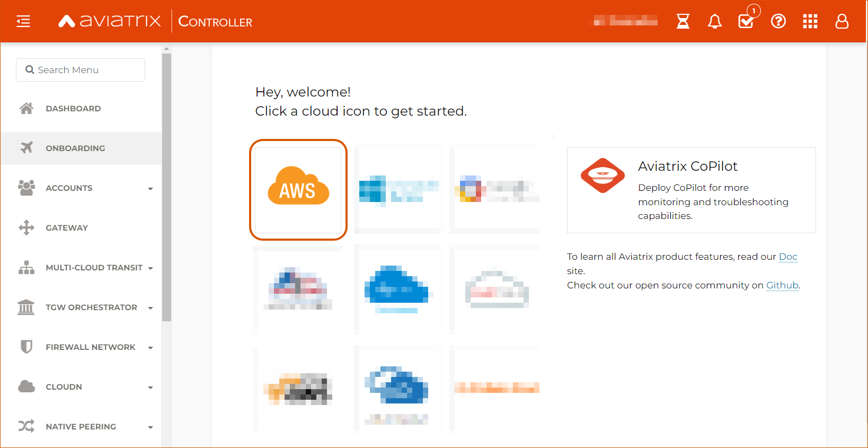Image resolution: width=868 pixels, height=448 pixels.
Task: Click the Gateway four-arrow icon
Action: coord(26,227)
